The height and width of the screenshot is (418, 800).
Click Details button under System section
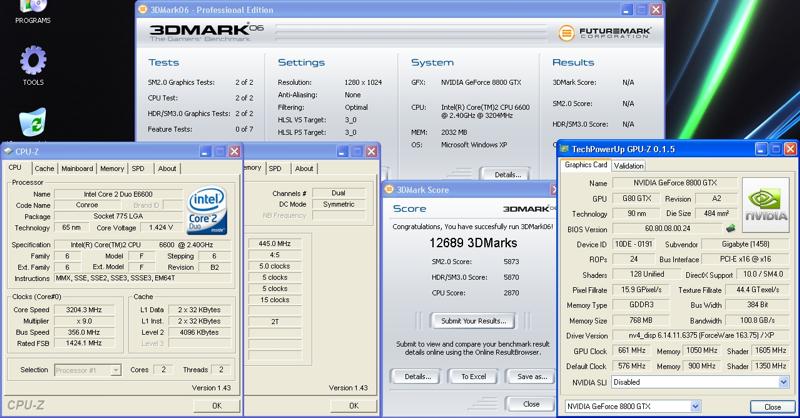point(507,175)
